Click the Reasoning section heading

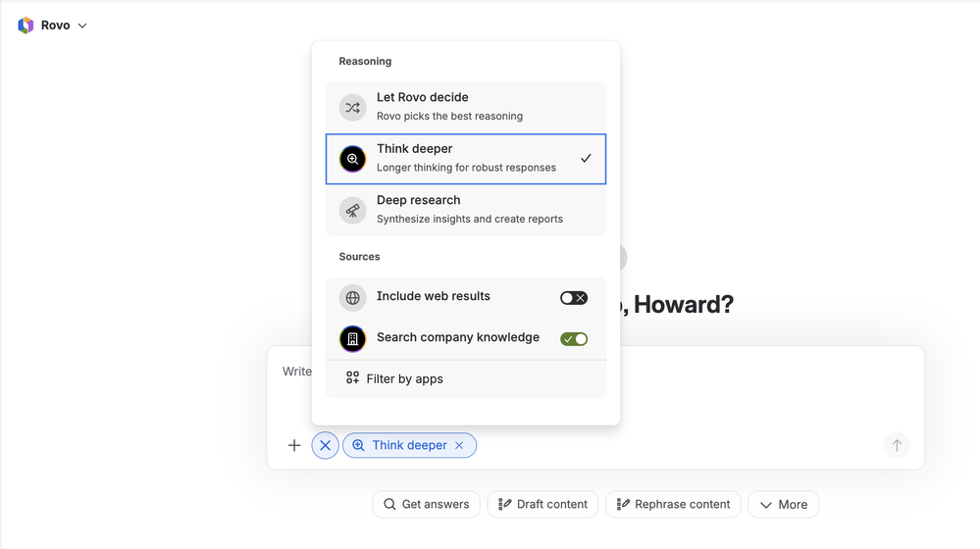pyautogui.click(x=365, y=61)
